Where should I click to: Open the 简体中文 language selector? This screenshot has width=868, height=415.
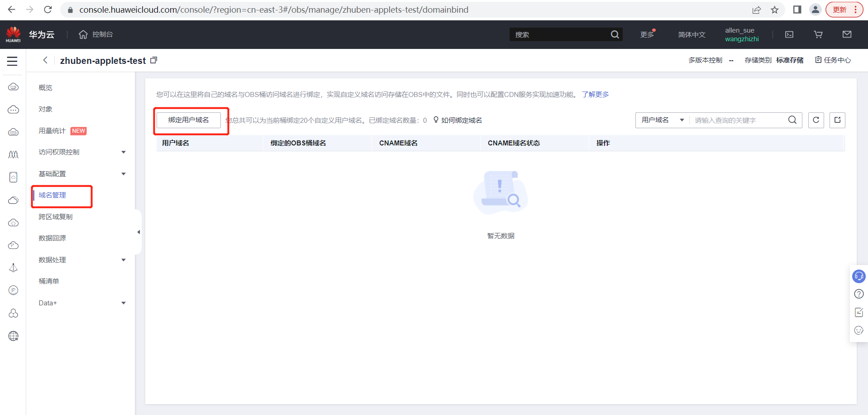click(692, 34)
